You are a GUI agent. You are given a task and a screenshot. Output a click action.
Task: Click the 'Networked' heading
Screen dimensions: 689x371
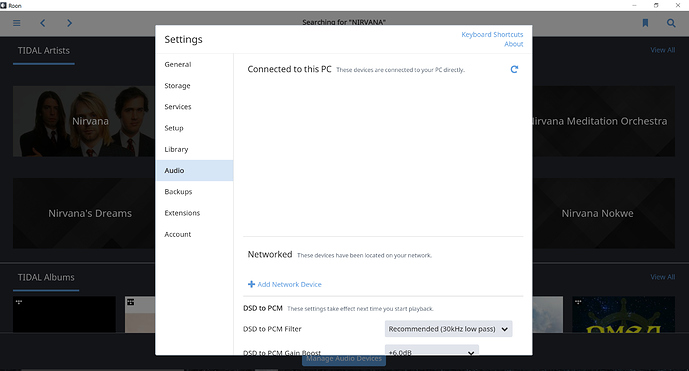(270, 255)
